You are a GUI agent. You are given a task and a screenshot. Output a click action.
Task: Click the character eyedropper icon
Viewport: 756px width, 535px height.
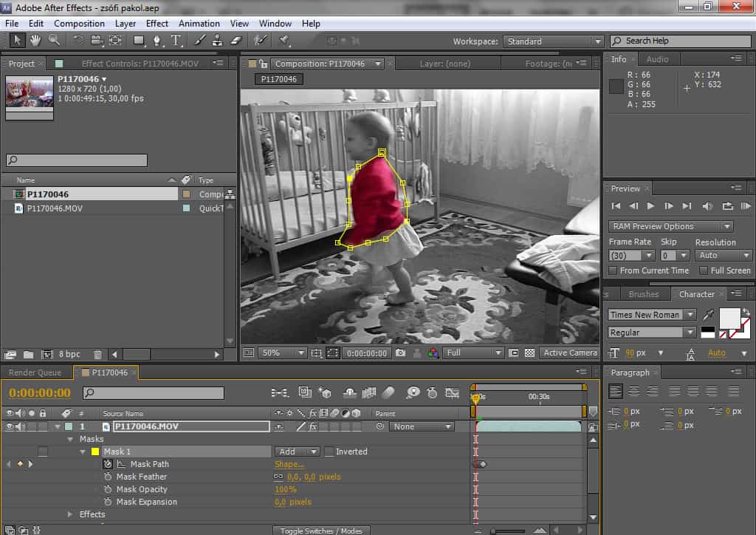(709, 315)
